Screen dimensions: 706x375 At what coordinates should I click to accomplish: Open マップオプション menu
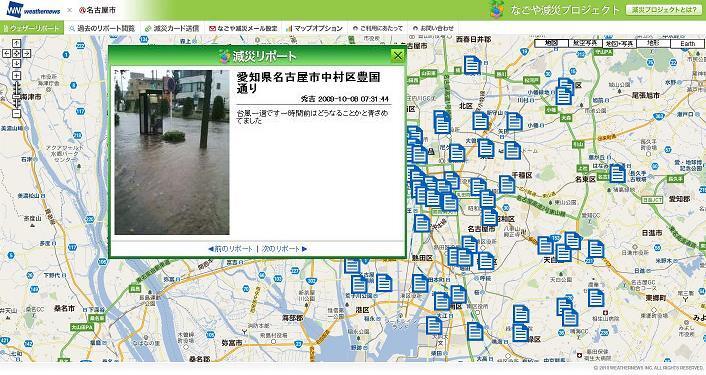pos(315,28)
